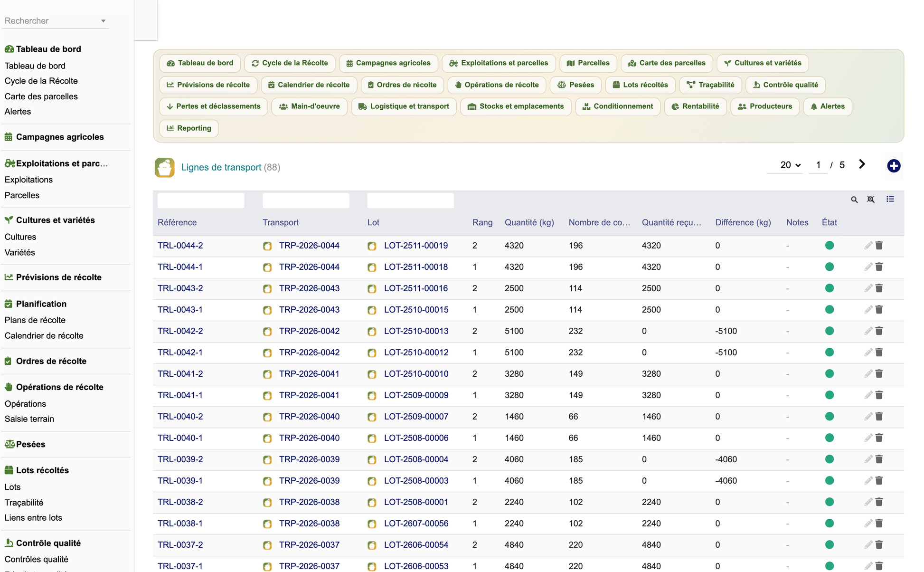Screen dimensions: 924x572
Task: Open the Cycle de la Récolte tab
Action: (x=290, y=63)
